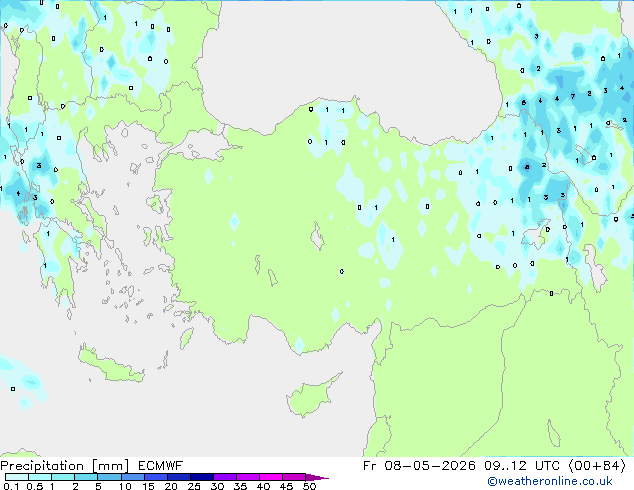The image size is (634, 490).
Task: Choose the 15–20 mm legend swatch
Action: point(155,477)
